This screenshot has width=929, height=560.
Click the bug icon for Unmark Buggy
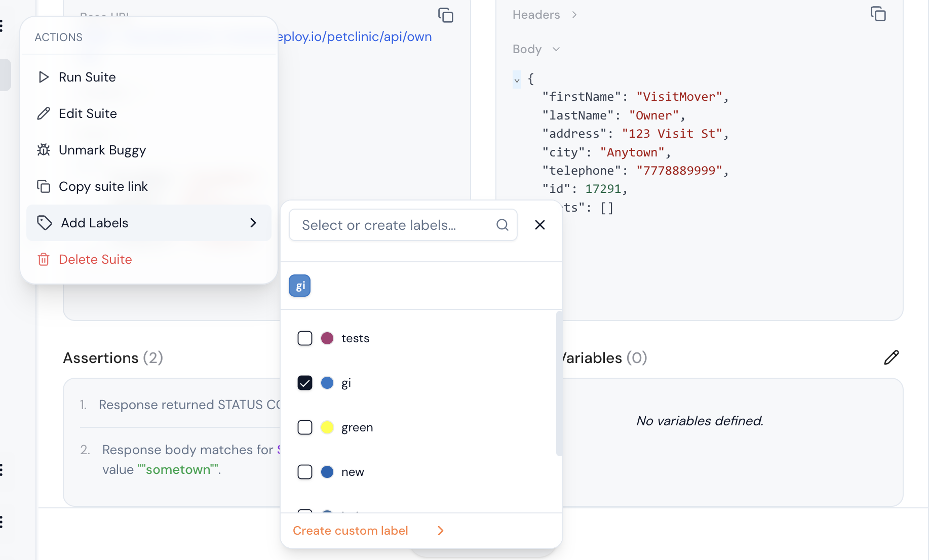click(x=44, y=150)
